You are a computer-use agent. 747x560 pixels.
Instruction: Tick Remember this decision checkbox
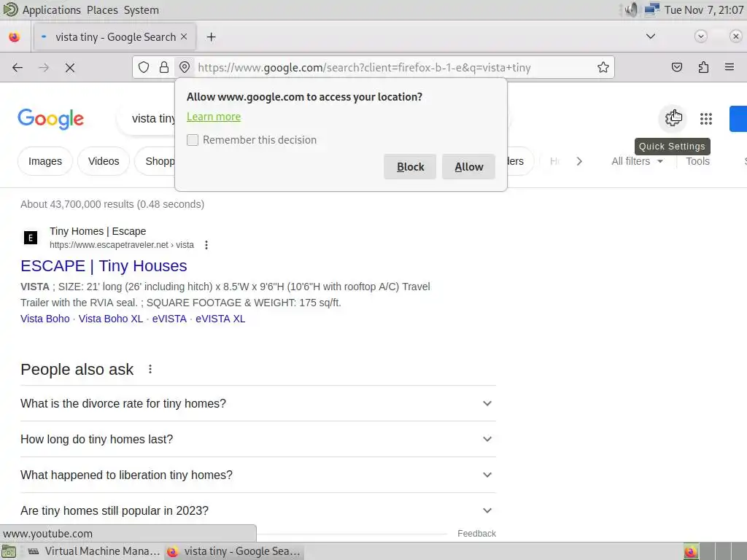[x=193, y=140]
